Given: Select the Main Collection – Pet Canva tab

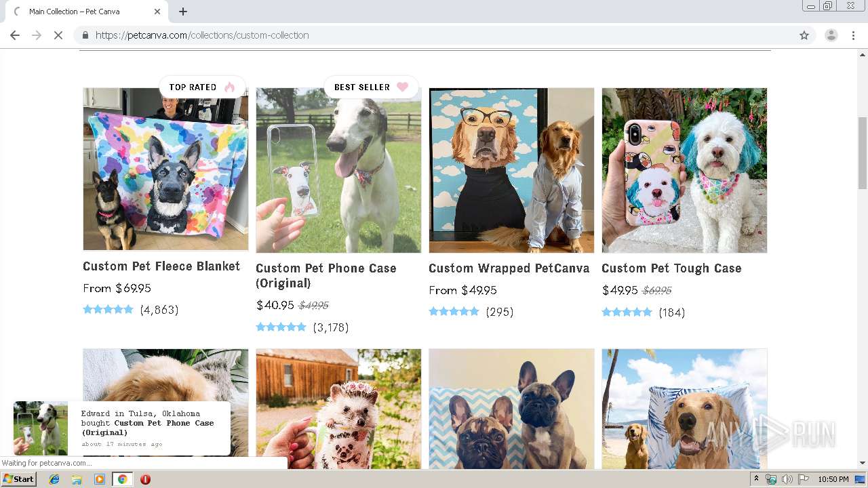Looking at the screenshot, I should [x=85, y=12].
